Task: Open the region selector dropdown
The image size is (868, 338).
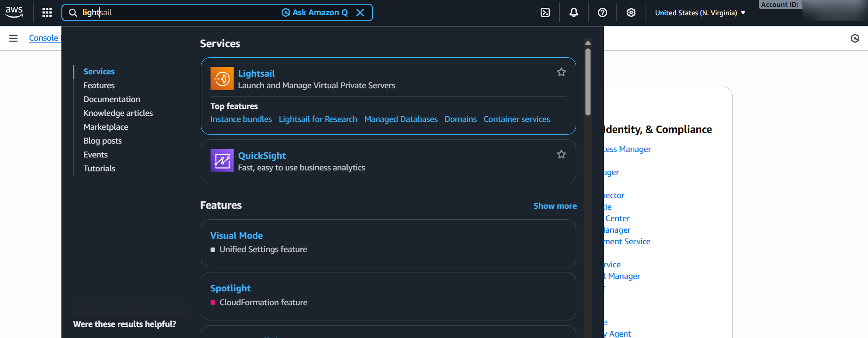Action: (700, 13)
